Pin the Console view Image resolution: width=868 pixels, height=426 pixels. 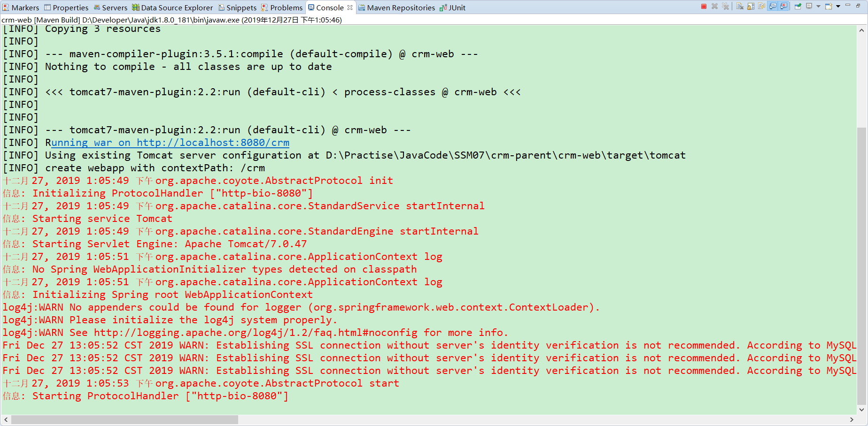[x=798, y=6]
